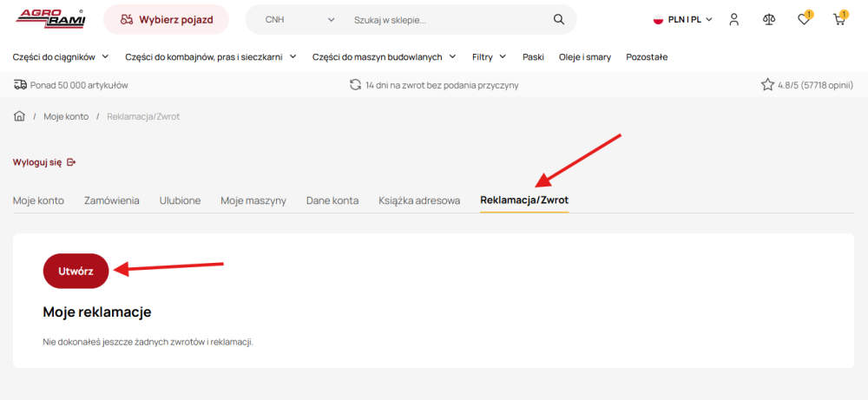The image size is (868, 400).
Task: Expand Części do ciągników menu
Action: pos(61,57)
